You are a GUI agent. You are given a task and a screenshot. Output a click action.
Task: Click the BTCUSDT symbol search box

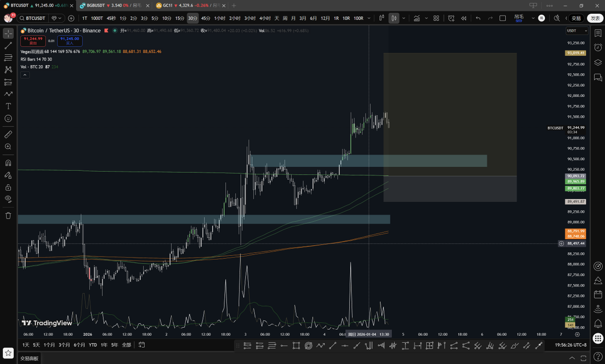click(33, 18)
